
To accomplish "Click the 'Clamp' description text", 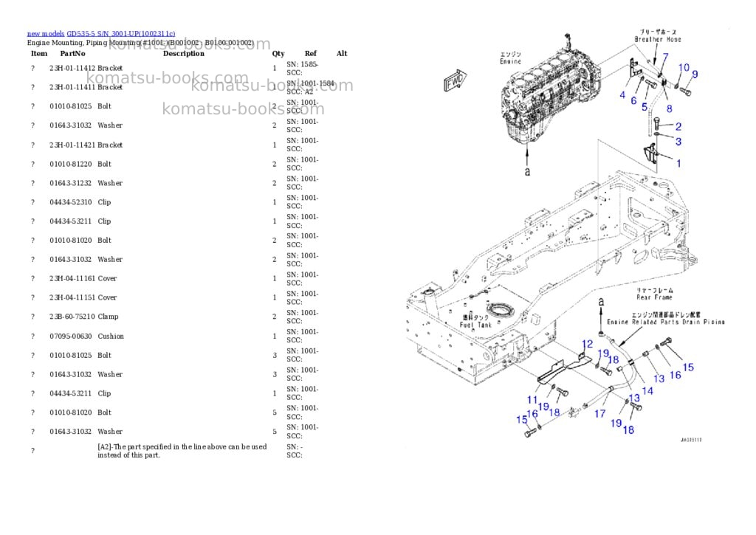I will point(108,317).
